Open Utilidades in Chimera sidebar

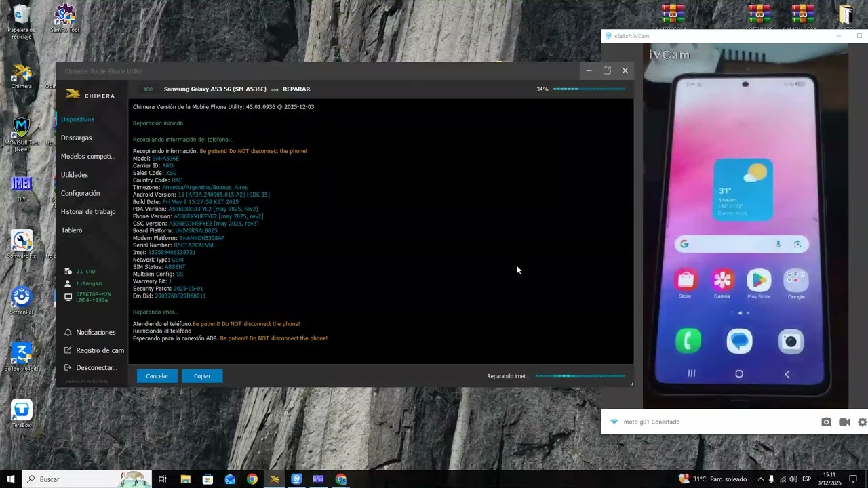pos(75,175)
